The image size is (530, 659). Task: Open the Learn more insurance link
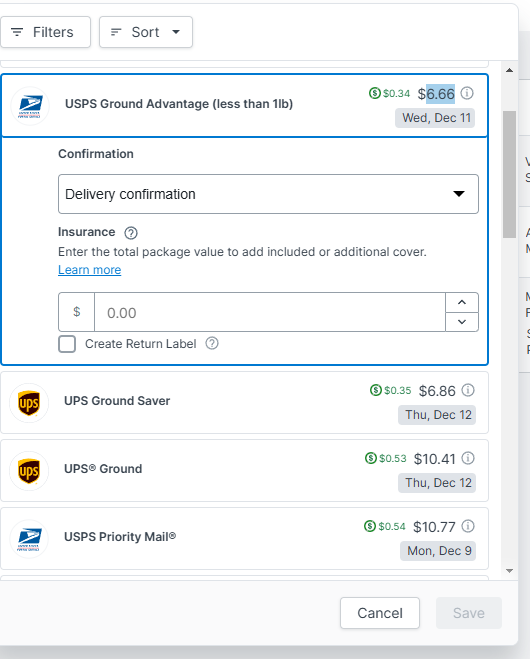[x=90, y=270]
